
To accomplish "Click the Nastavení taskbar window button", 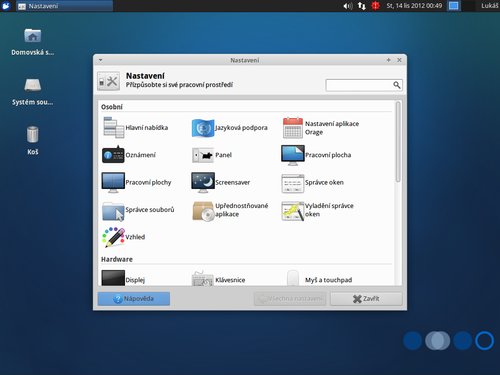I will 64,6.
